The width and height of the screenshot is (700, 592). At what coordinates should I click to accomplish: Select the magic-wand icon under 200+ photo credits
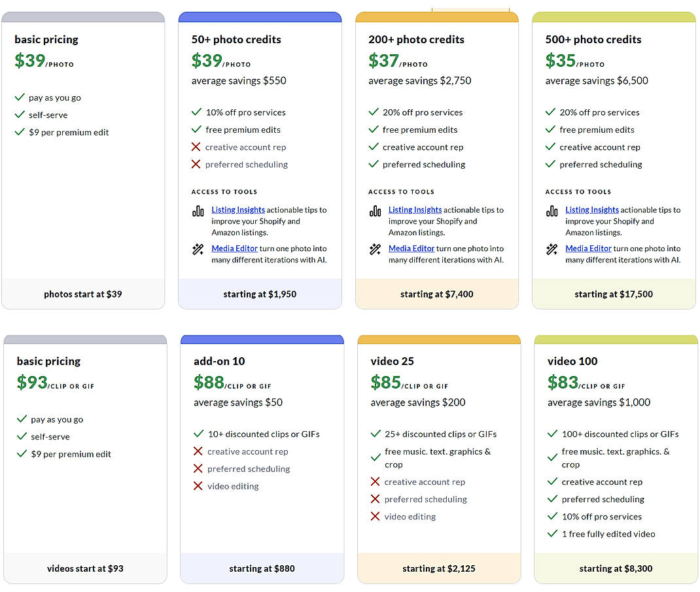click(375, 249)
